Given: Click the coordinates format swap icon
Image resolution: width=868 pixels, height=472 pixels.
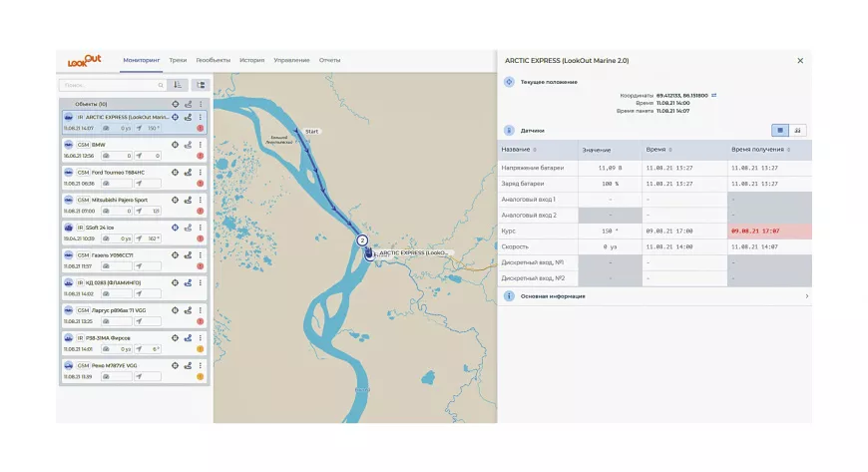Looking at the screenshot, I should pyautogui.click(x=714, y=95).
